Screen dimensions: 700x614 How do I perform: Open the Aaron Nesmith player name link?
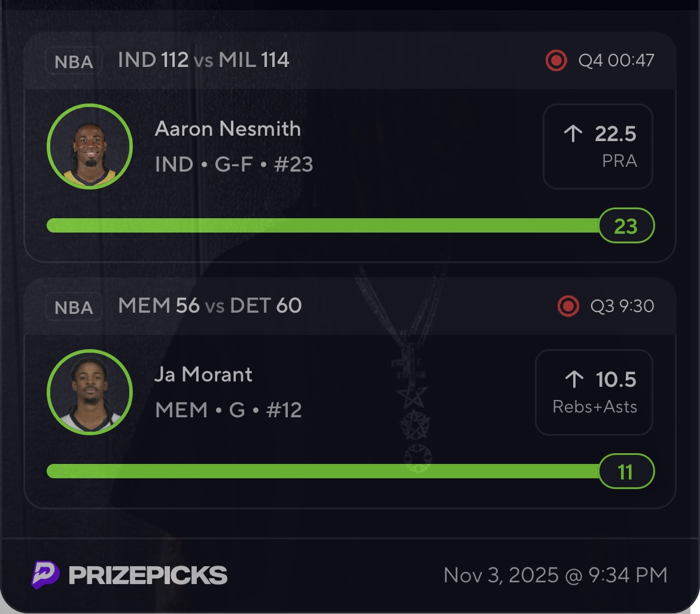click(x=227, y=129)
